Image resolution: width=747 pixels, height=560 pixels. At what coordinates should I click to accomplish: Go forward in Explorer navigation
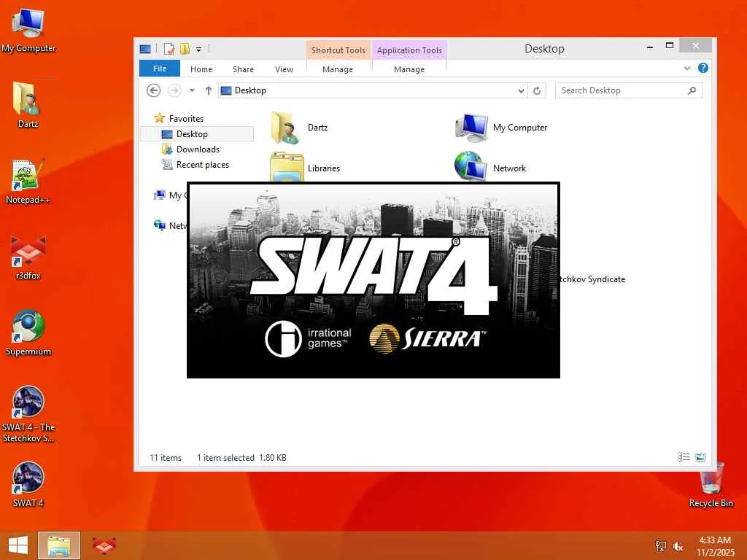point(174,90)
